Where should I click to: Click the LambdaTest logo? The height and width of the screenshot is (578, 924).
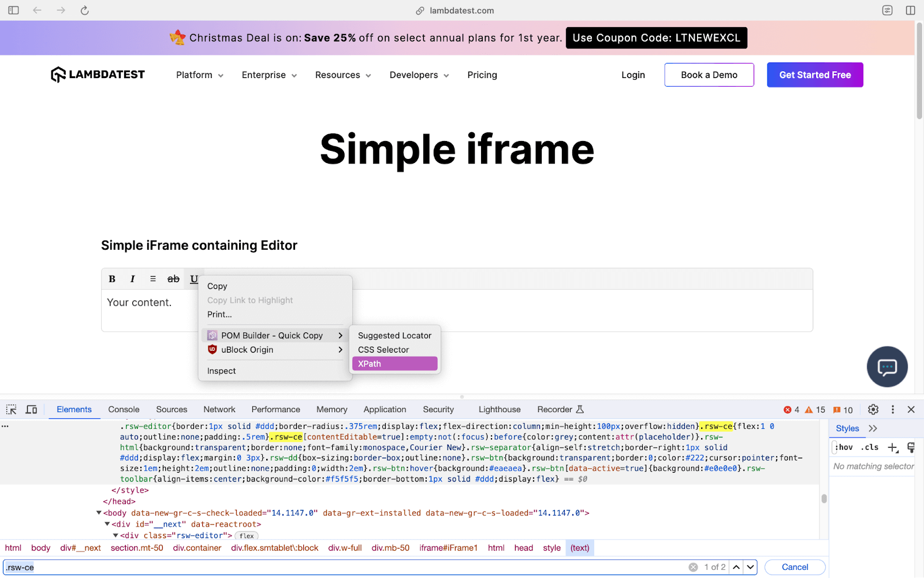click(x=98, y=74)
